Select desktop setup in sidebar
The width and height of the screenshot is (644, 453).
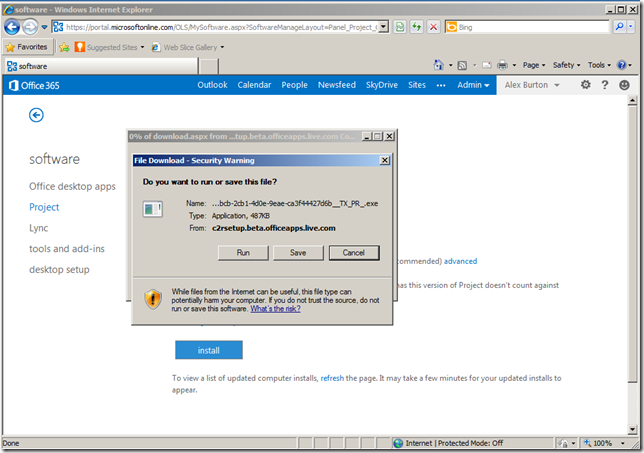tap(59, 270)
